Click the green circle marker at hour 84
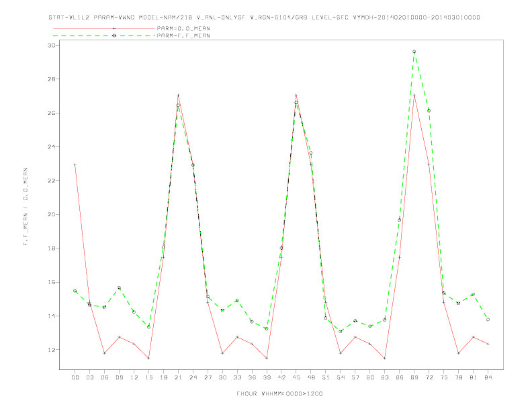532x411 pixels. click(488, 320)
